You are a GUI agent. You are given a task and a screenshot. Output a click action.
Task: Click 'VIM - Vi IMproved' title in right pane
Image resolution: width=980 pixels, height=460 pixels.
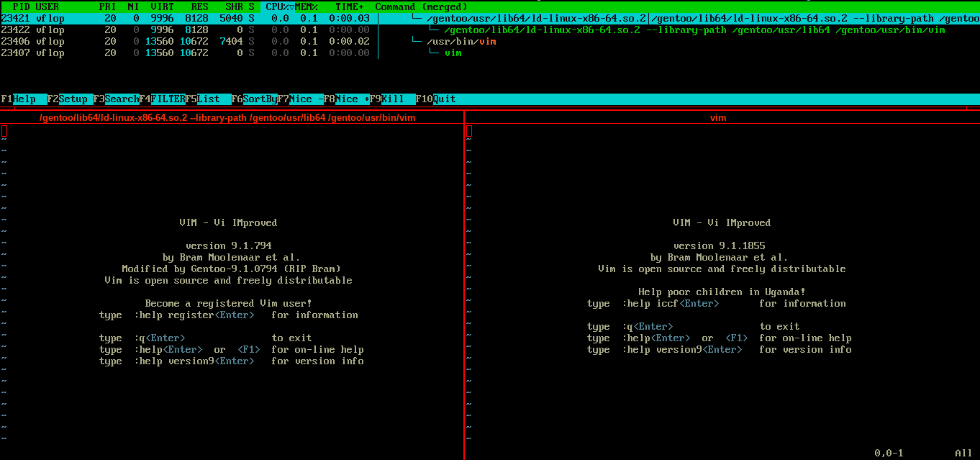click(722, 222)
